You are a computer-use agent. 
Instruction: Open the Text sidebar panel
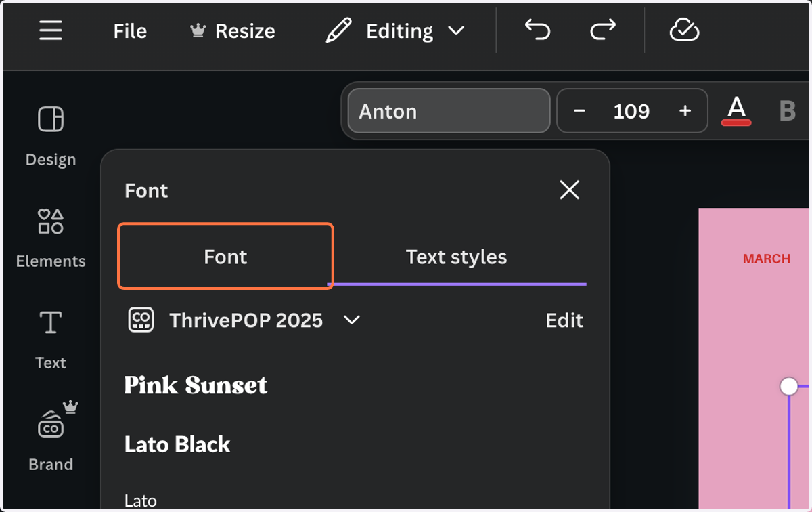(51, 339)
